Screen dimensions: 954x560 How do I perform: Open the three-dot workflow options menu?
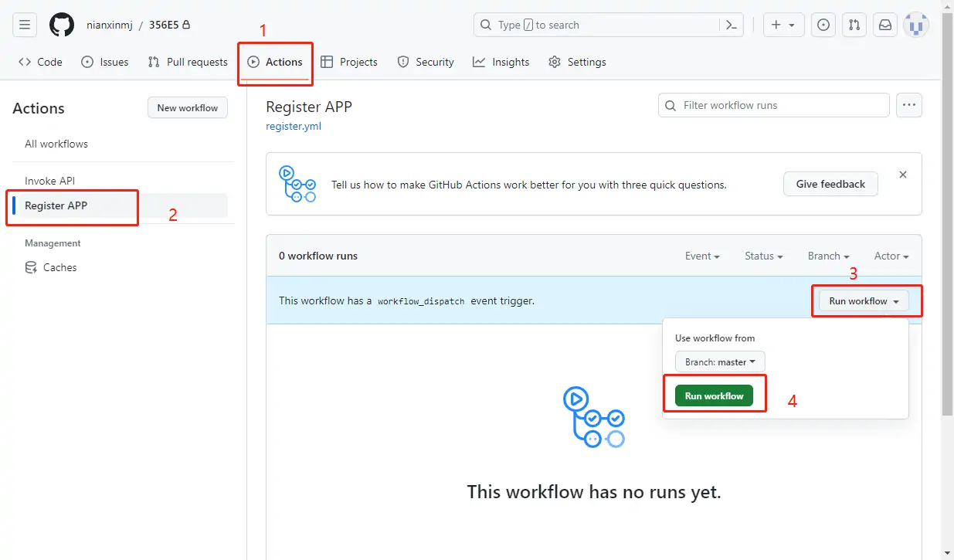coord(909,105)
